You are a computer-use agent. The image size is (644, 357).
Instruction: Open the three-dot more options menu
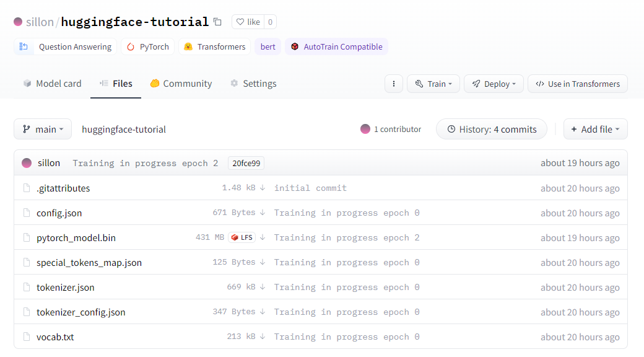point(393,84)
